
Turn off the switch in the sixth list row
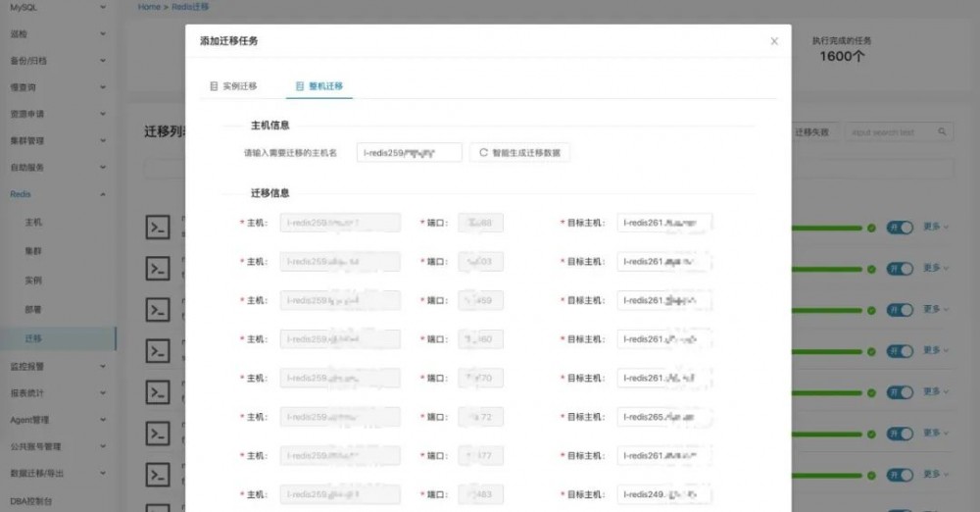pyautogui.click(x=900, y=434)
